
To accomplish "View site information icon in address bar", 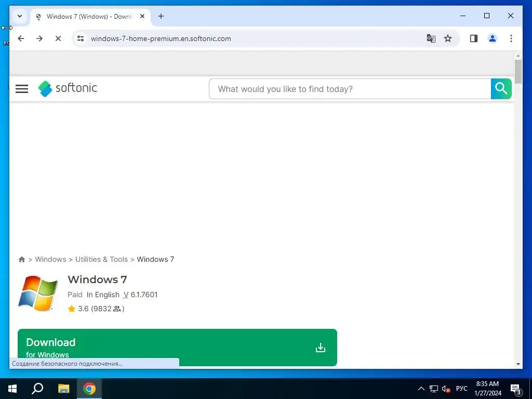I will pyautogui.click(x=81, y=38).
